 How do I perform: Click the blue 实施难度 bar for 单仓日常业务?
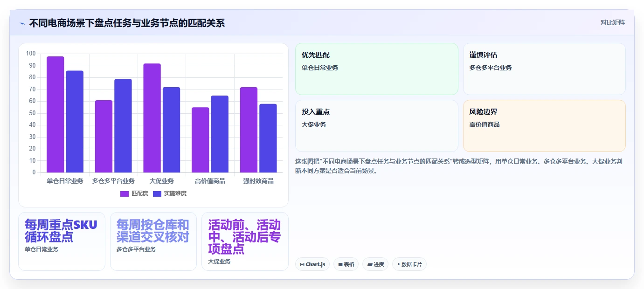click(75, 122)
